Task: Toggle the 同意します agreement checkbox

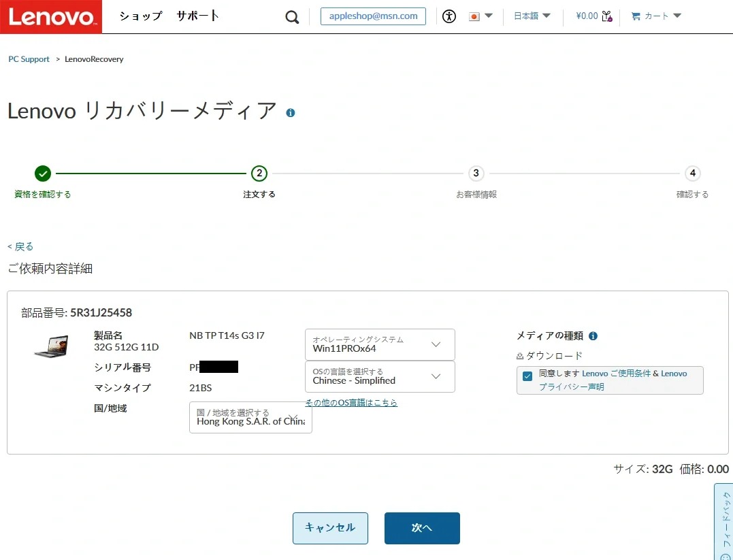Action: 527,376
